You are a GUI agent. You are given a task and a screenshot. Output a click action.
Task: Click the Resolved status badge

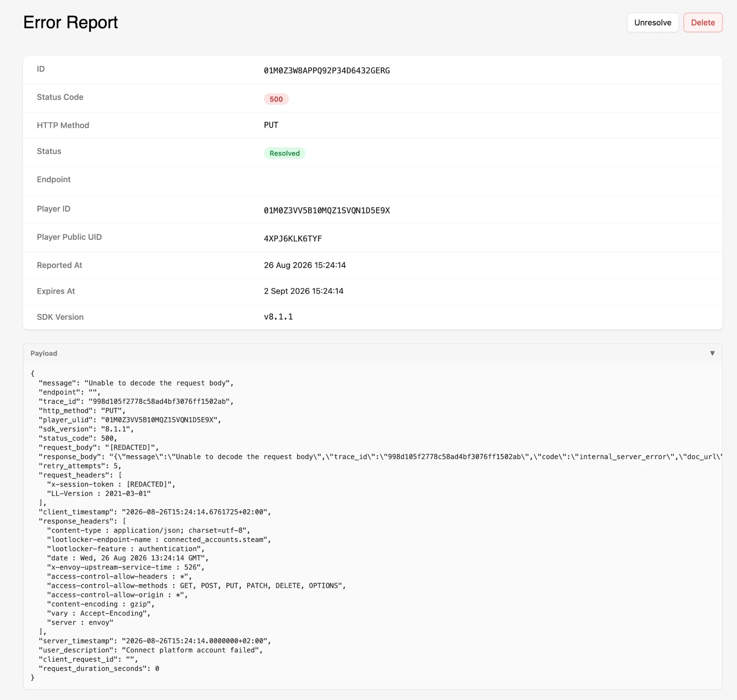tap(284, 153)
